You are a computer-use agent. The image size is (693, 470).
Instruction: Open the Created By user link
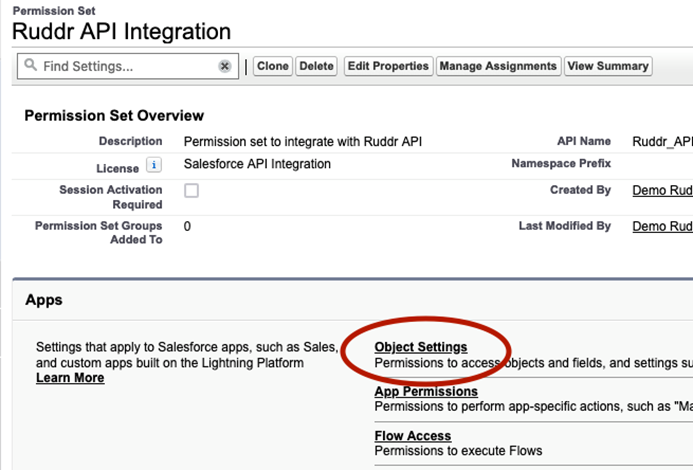click(662, 190)
